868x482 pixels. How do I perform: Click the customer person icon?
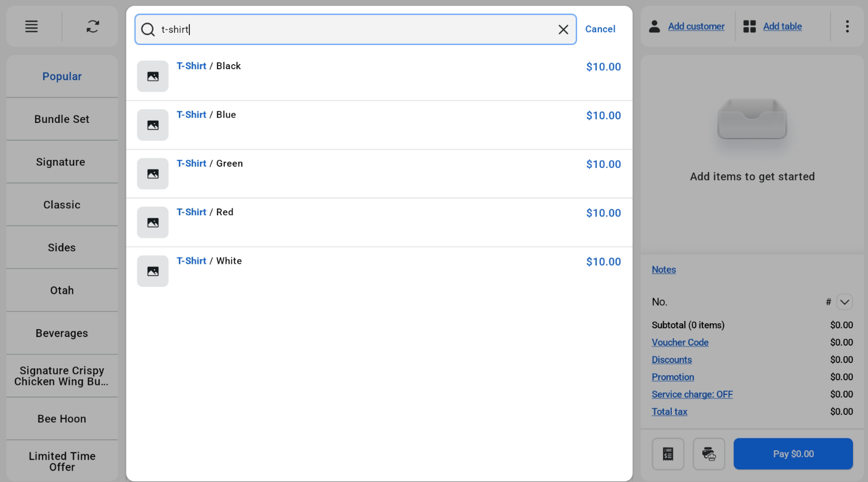(654, 27)
